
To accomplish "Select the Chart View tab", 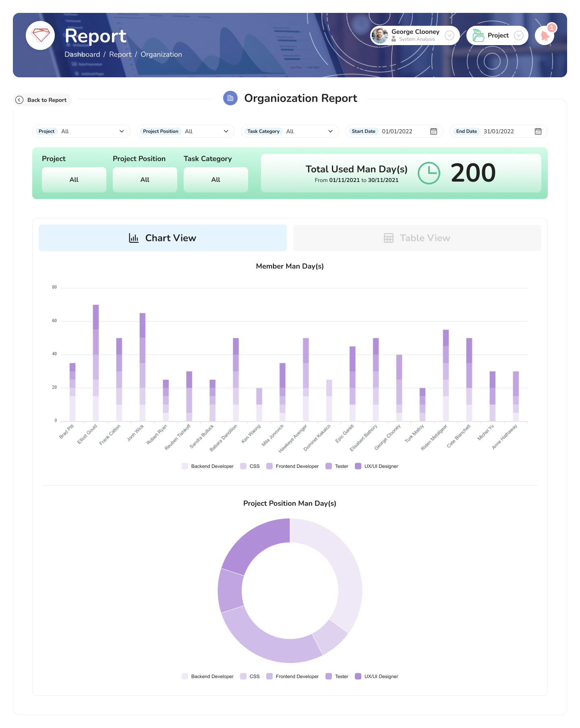I will click(x=162, y=238).
